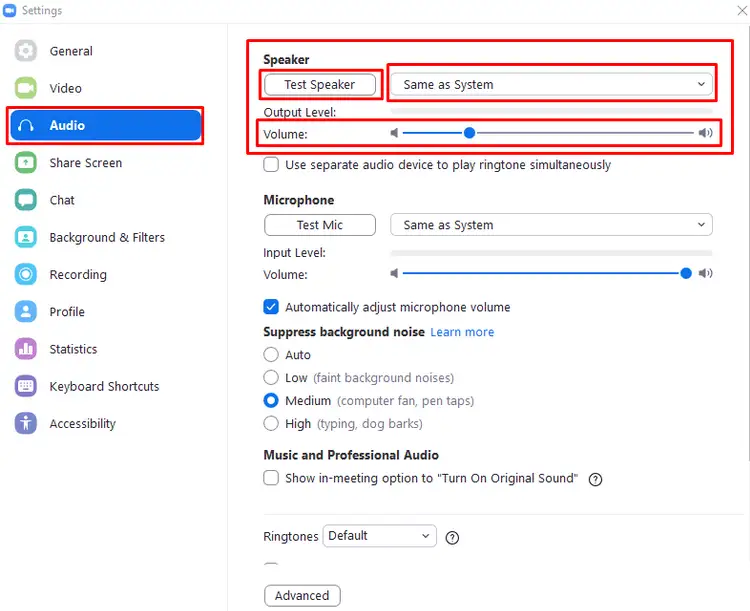This screenshot has width=750, height=611.
Task: Click the Chat bubble icon
Action: point(25,200)
